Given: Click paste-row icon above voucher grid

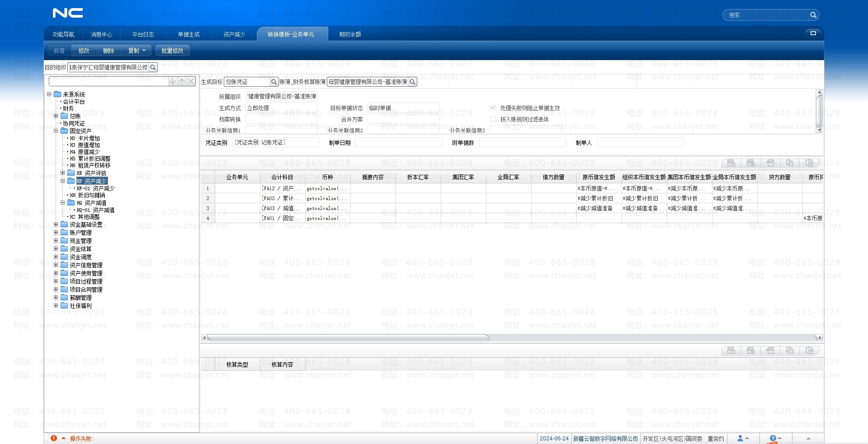Looking at the screenshot, I should coord(810,163).
